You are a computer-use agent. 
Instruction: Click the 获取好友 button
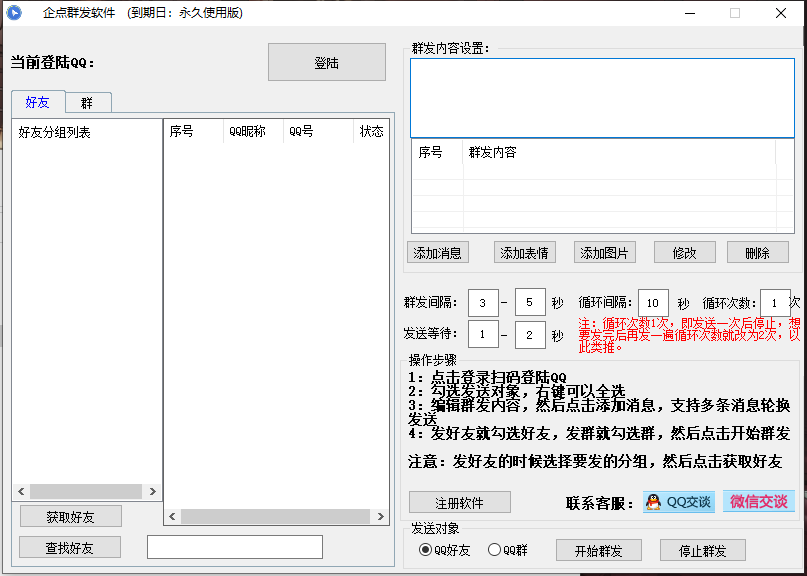click(71, 516)
